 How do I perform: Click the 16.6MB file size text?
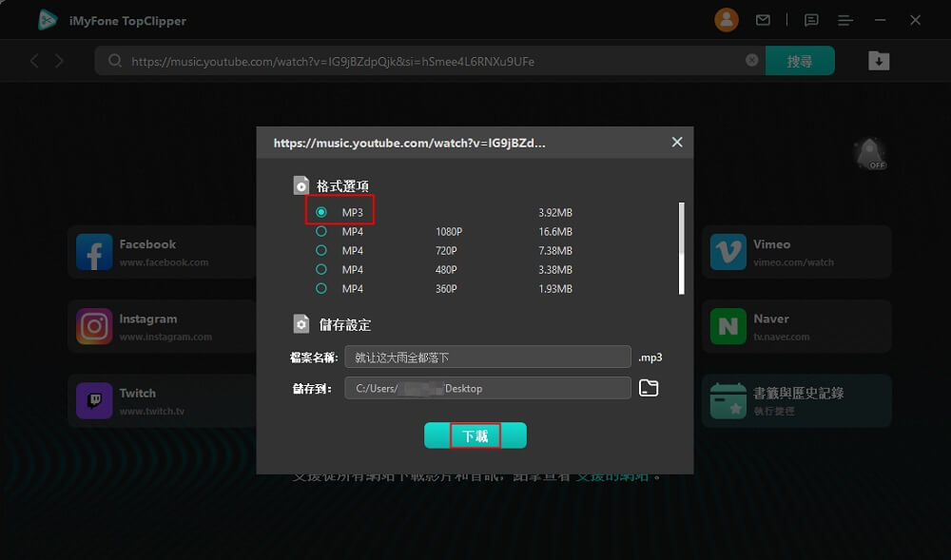(555, 232)
